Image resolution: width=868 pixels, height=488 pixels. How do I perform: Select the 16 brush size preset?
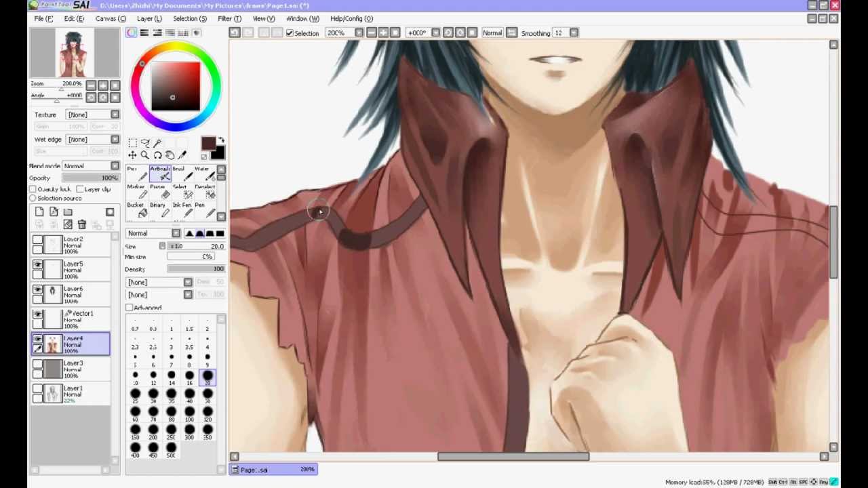point(189,378)
